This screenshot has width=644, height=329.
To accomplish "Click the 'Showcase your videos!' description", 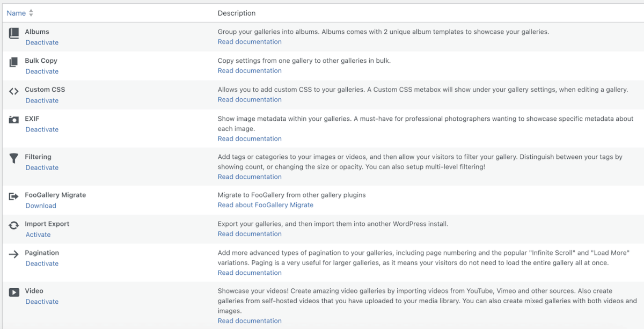I will (x=427, y=301).
